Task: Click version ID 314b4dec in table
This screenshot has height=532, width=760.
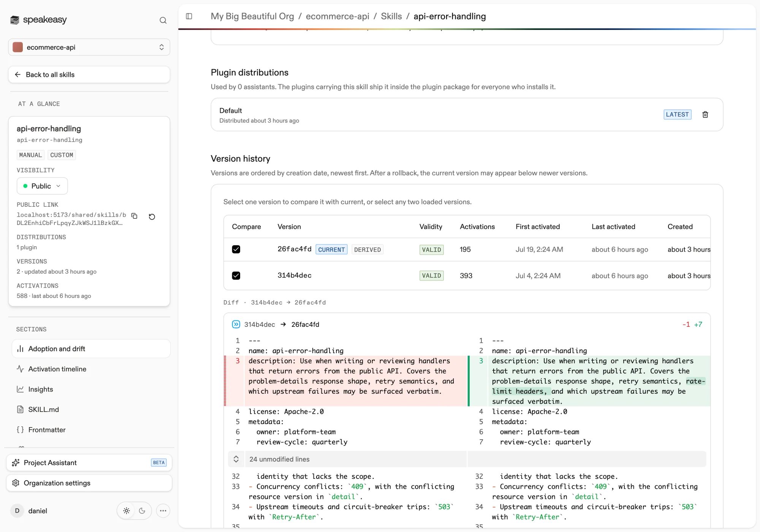Action: pos(294,275)
